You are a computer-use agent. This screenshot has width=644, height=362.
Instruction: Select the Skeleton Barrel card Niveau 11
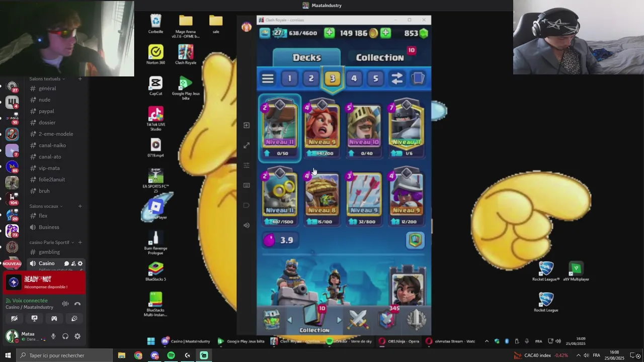(x=279, y=128)
